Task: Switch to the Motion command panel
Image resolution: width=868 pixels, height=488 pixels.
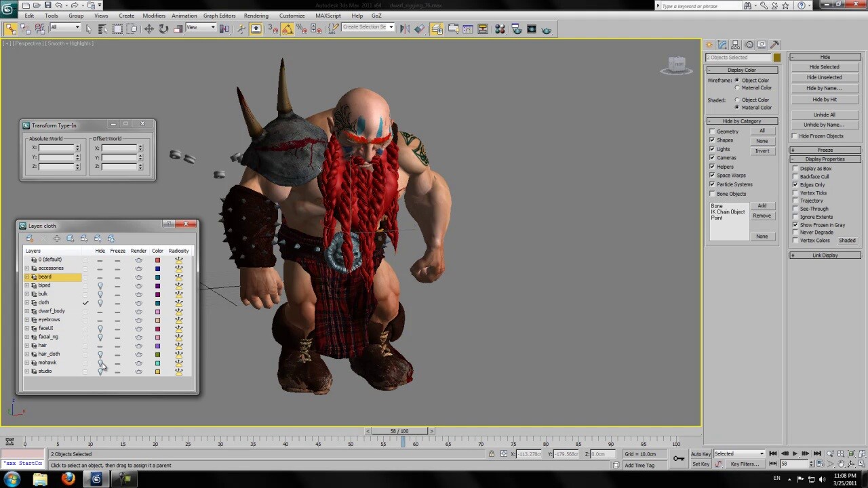Action: 749,44
